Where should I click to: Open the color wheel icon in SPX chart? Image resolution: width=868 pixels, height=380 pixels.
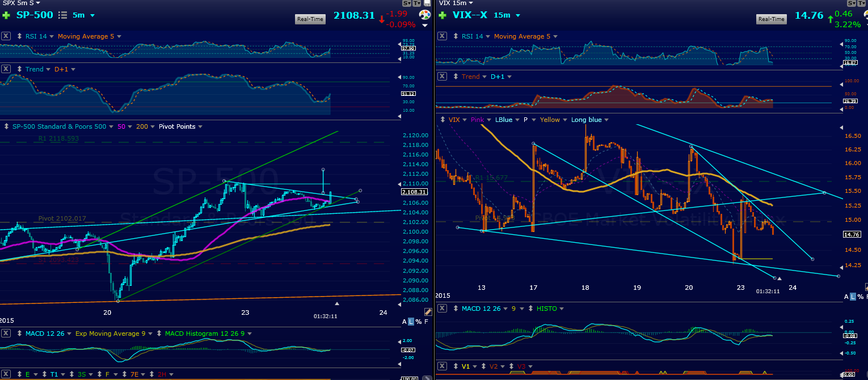(424, 15)
